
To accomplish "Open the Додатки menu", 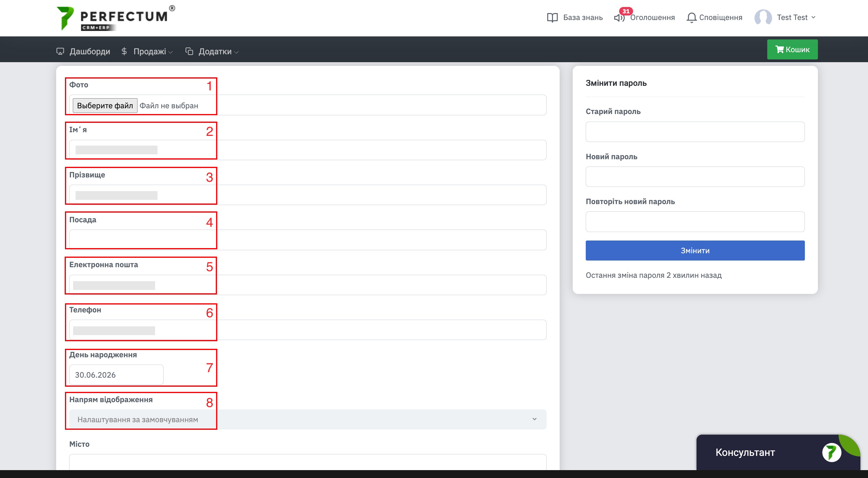I will (218, 52).
